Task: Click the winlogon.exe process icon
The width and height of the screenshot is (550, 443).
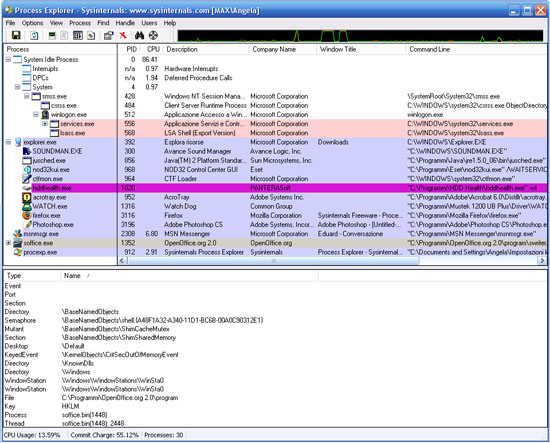Action: [x=45, y=115]
